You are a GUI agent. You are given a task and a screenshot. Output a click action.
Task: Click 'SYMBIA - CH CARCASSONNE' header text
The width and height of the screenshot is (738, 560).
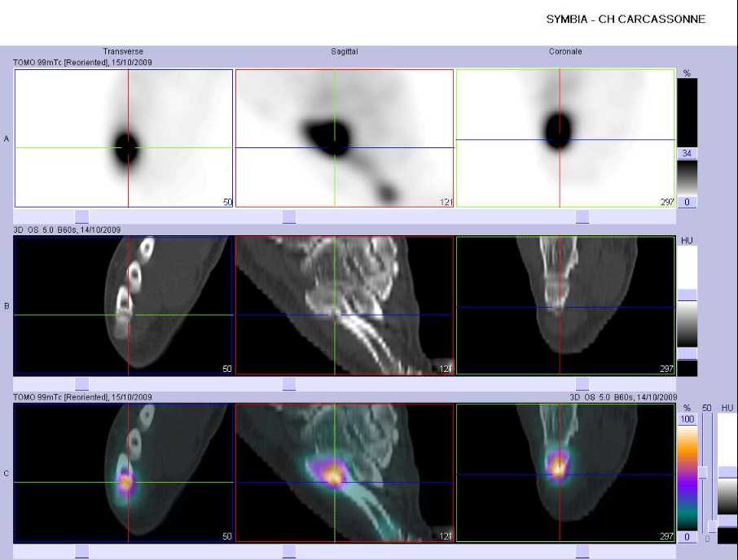tap(626, 20)
